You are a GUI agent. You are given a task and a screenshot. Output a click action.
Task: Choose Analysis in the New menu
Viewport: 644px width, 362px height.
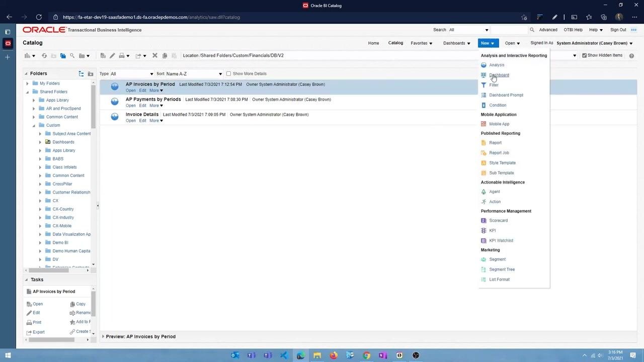click(x=497, y=65)
